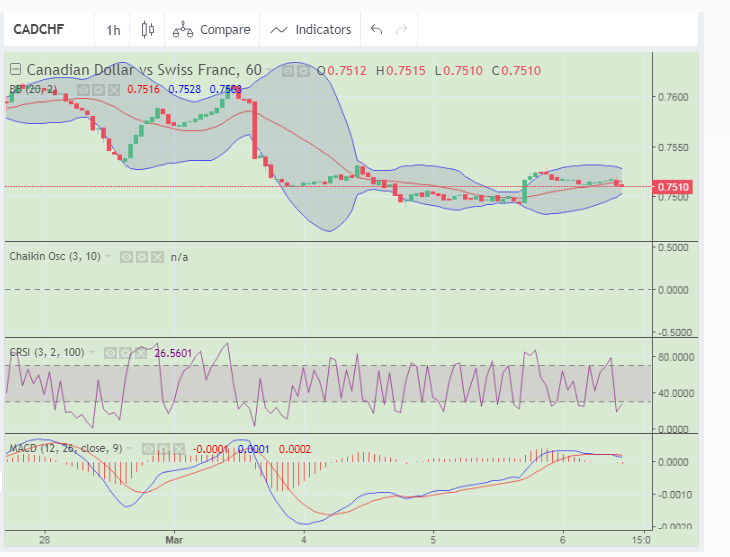
Task: Open the CRSI settings gear icon
Action: point(126,353)
